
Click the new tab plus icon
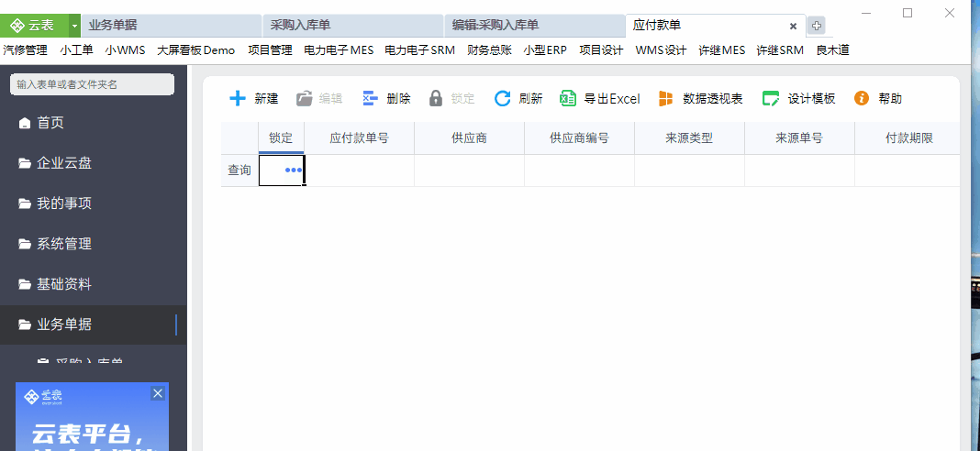click(x=816, y=26)
